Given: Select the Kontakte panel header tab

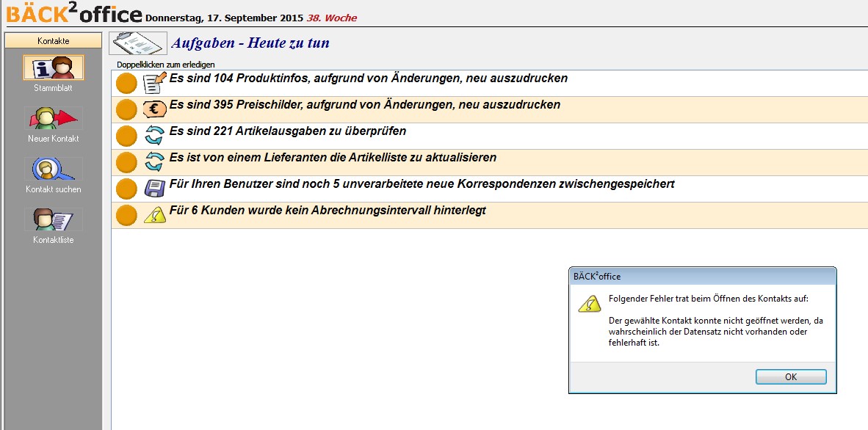Looking at the screenshot, I should (54, 41).
